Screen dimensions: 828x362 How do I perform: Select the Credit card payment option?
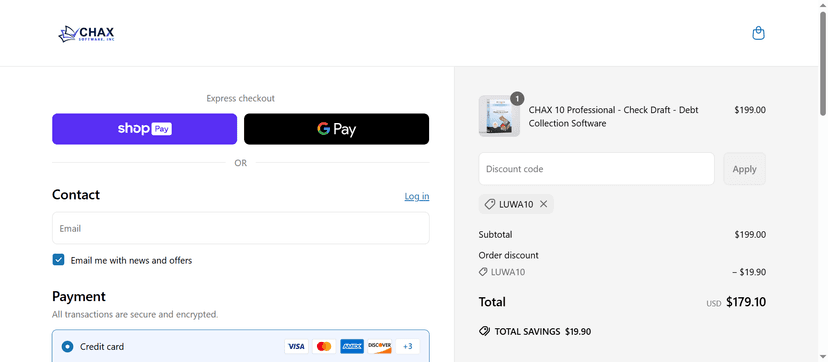[x=67, y=347]
